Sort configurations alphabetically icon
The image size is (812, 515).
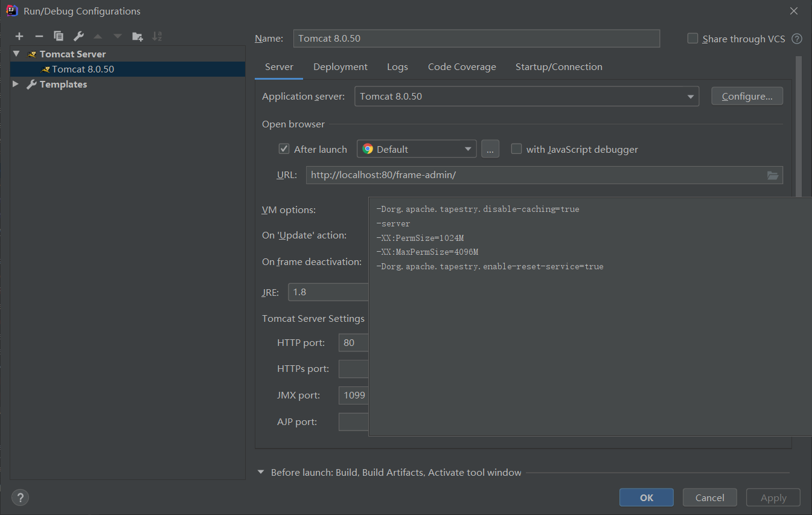coord(157,36)
